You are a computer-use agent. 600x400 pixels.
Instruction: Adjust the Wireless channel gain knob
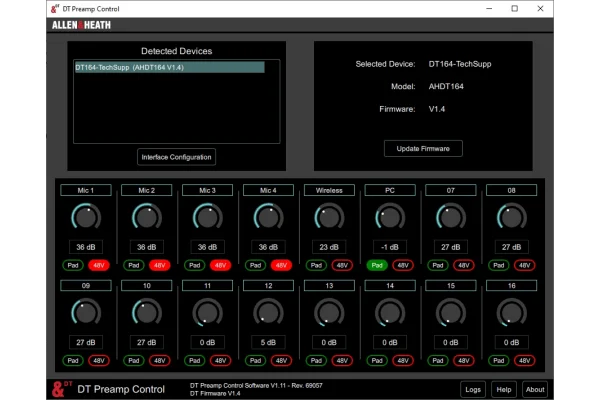329,217
